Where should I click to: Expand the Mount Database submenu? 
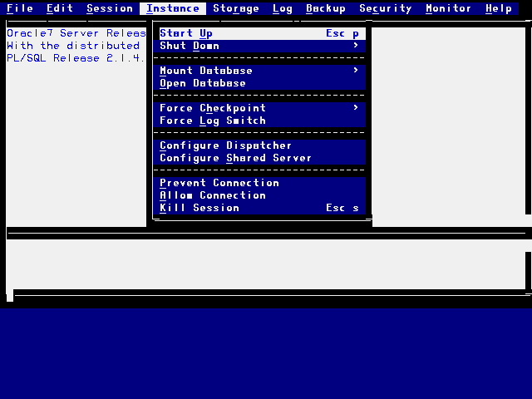(206, 71)
